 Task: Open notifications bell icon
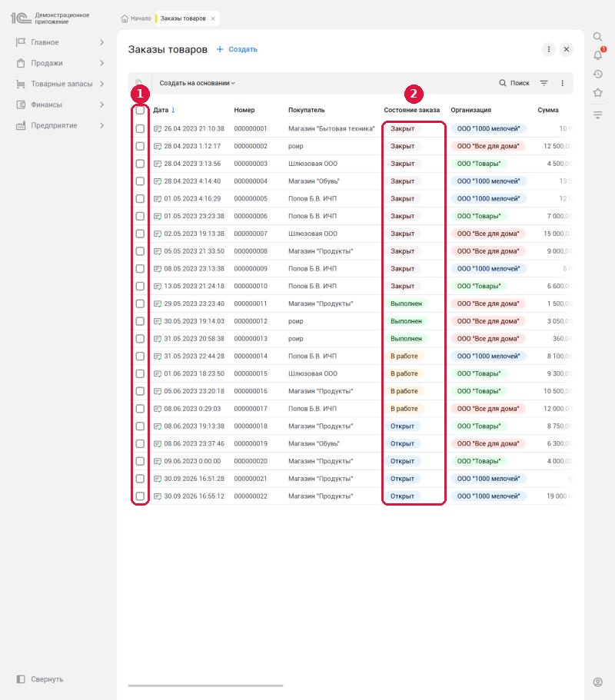597,55
